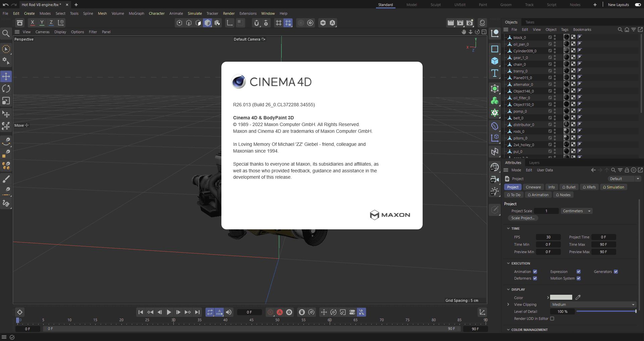Click the Cube primitive icon
The image size is (644, 341).
pyautogui.click(x=495, y=61)
